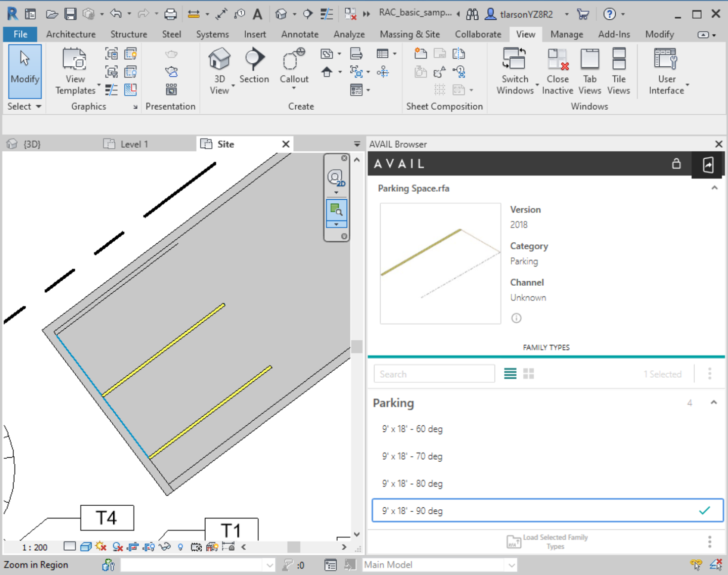Open the Annotate ribbon tab

coord(300,34)
